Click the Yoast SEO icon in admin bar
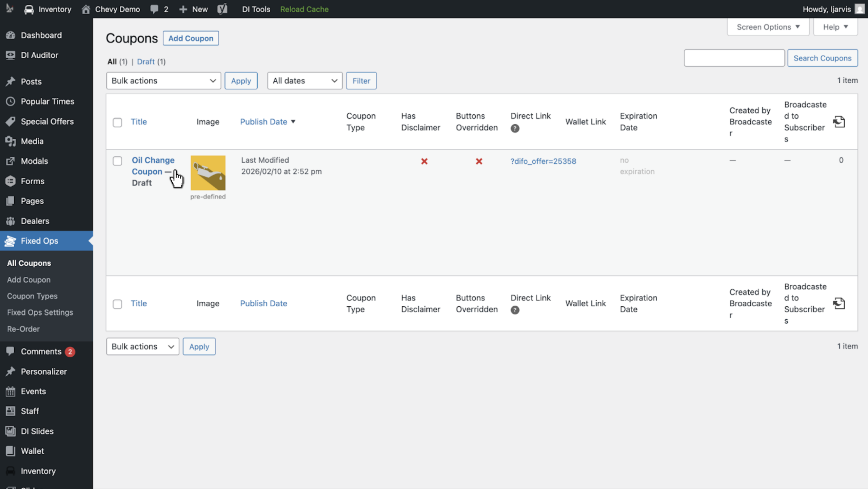This screenshot has width=868, height=489. [x=222, y=9]
